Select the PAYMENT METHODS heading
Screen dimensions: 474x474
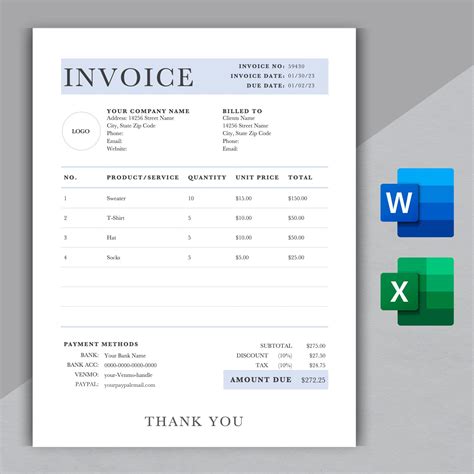(x=101, y=344)
